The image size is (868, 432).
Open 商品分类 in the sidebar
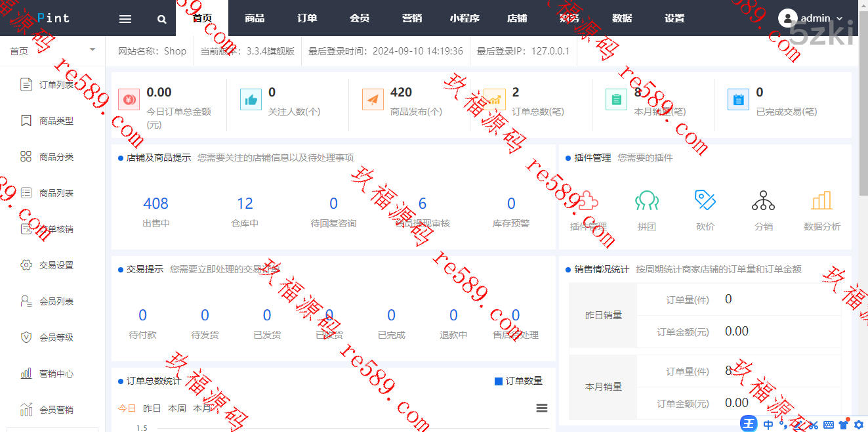56,157
